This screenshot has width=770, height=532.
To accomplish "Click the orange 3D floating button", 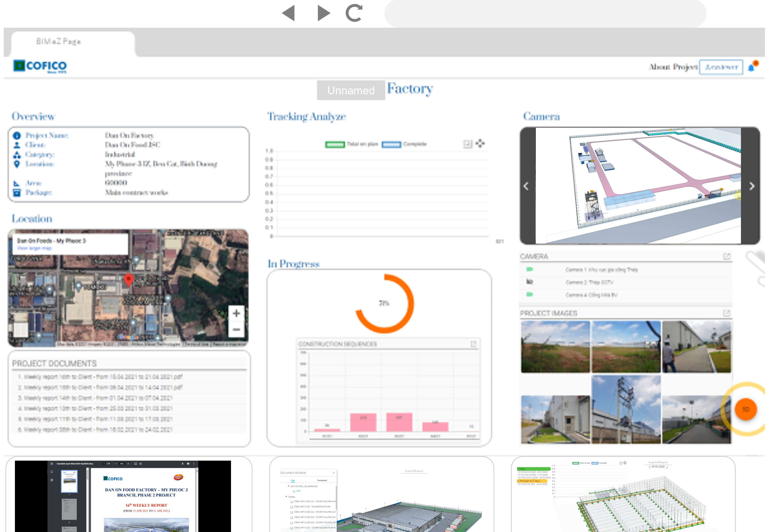I will pyautogui.click(x=746, y=409).
